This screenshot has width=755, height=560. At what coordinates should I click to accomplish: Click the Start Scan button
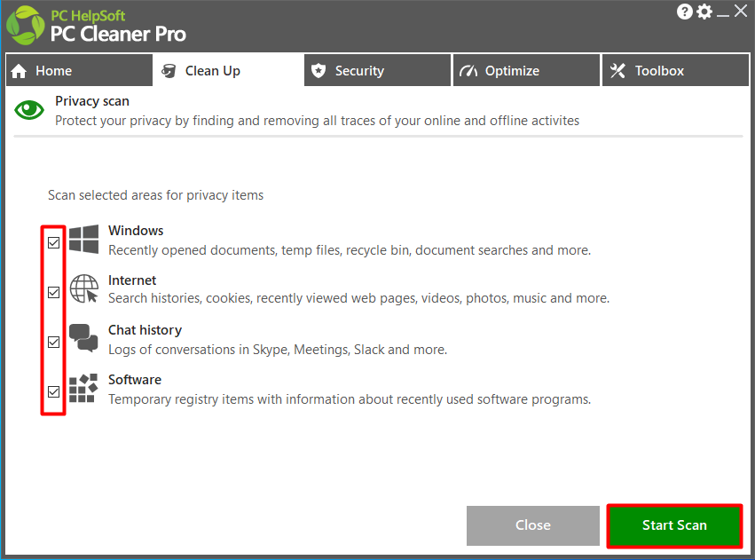coord(674,525)
